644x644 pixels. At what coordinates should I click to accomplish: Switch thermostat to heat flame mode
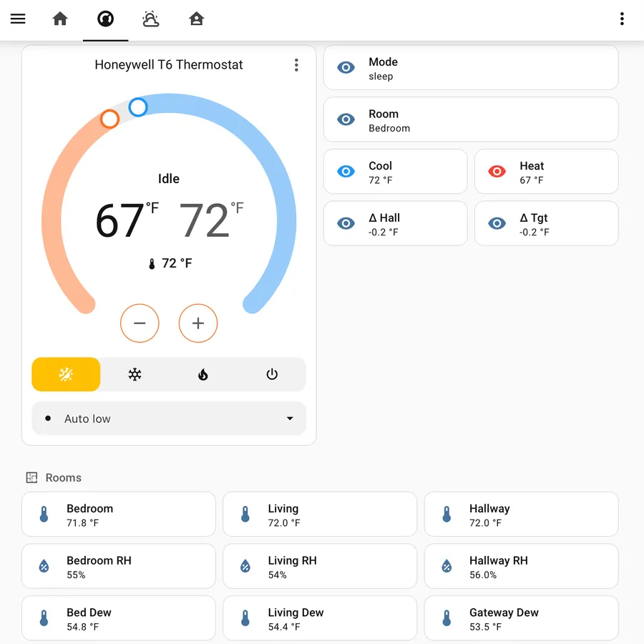(203, 374)
